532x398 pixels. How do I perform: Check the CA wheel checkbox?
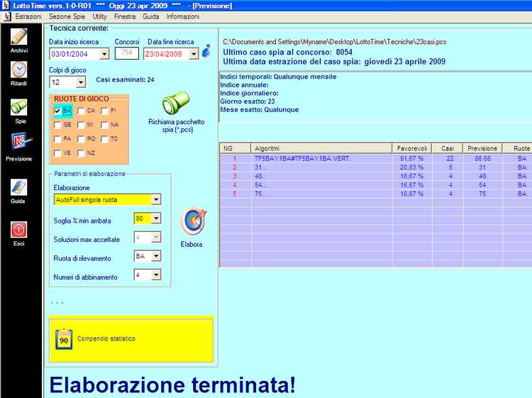[81, 111]
